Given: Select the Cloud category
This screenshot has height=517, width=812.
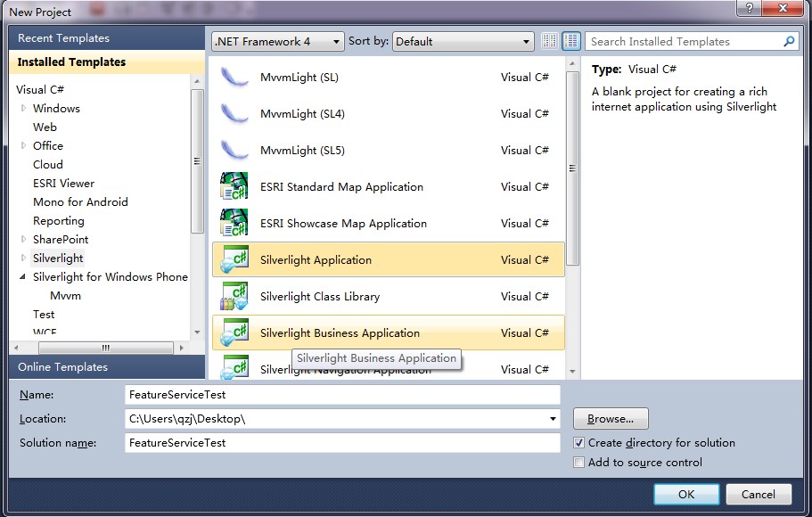Looking at the screenshot, I should tap(47, 164).
